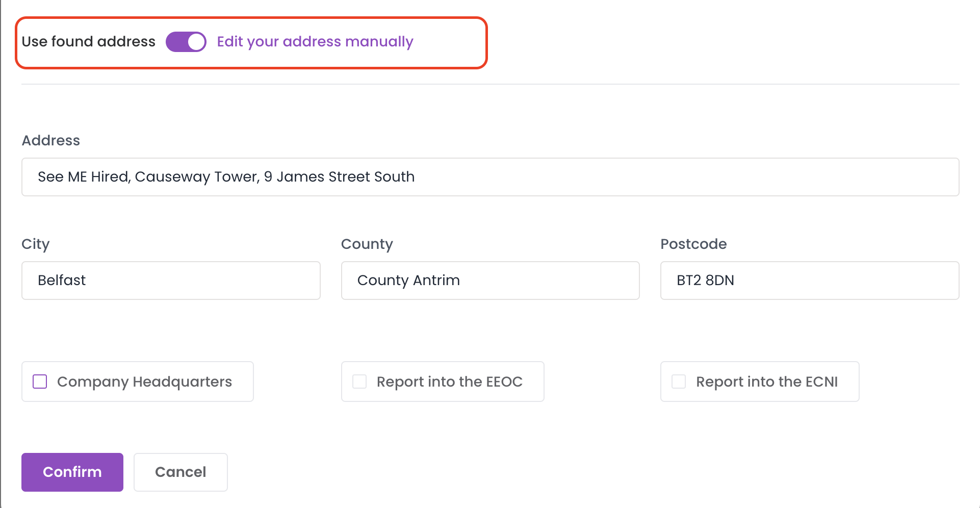Image resolution: width=980 pixels, height=508 pixels.
Task: Click the Address field label
Action: [51, 141]
